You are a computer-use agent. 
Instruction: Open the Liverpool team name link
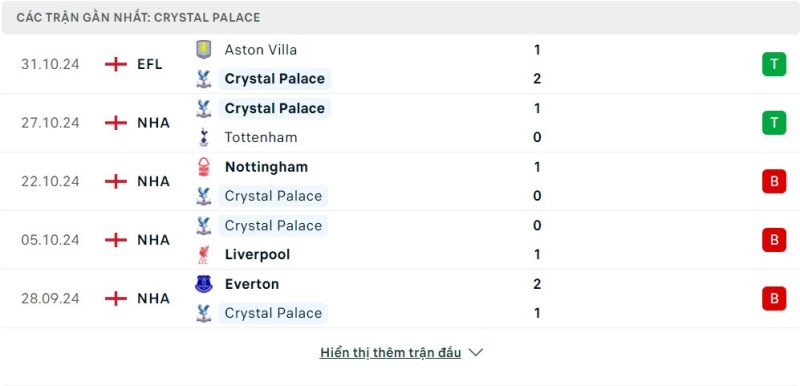257,254
